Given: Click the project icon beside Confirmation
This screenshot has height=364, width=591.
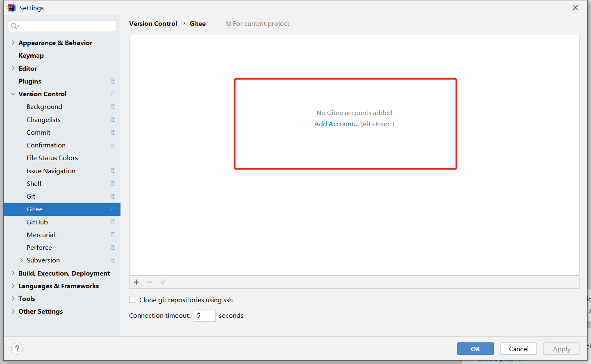Looking at the screenshot, I should [x=113, y=145].
